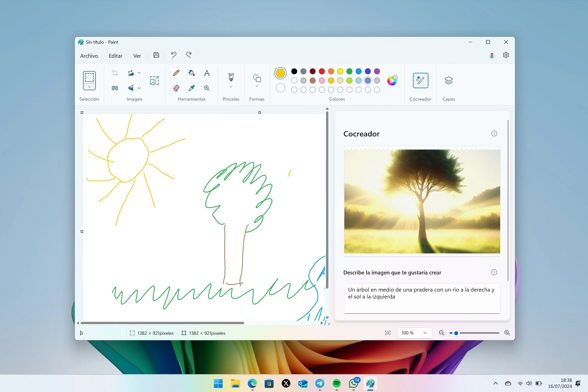Open the Capas panel
588x392 pixels.
[449, 80]
